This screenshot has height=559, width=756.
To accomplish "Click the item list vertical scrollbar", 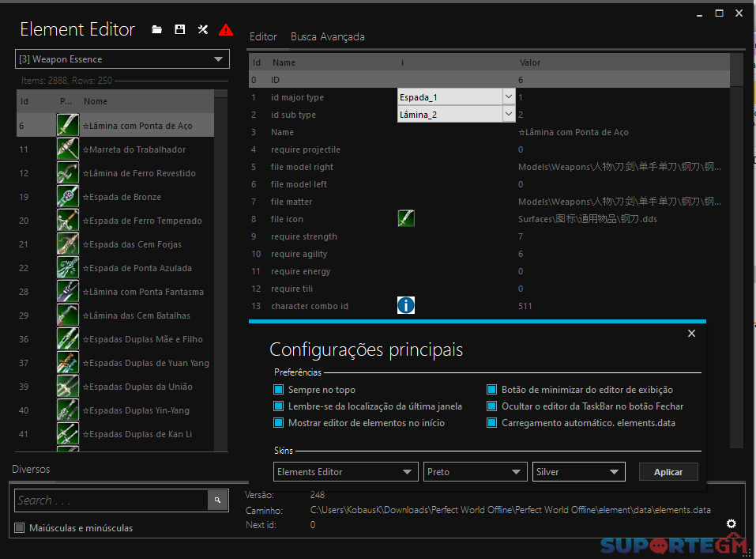I will click(221, 270).
